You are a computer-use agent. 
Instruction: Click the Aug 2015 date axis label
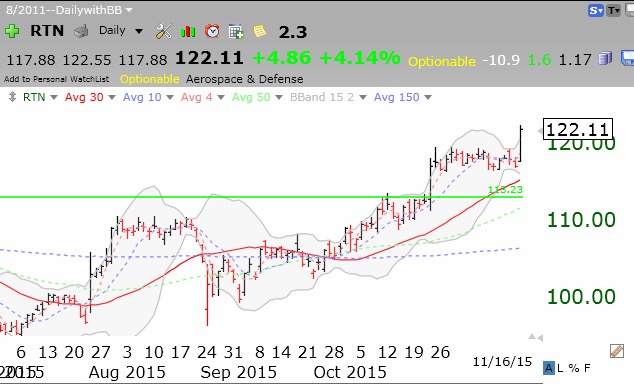[127, 372]
